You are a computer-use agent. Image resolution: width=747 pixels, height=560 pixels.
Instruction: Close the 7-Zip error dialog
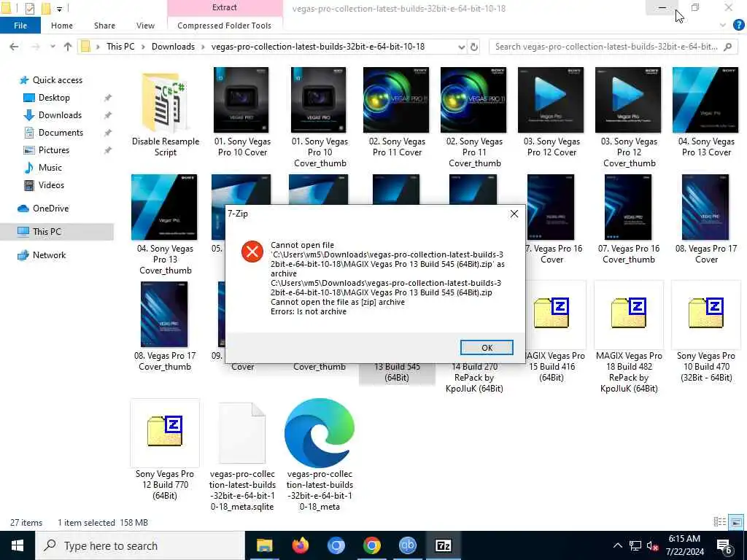click(514, 214)
